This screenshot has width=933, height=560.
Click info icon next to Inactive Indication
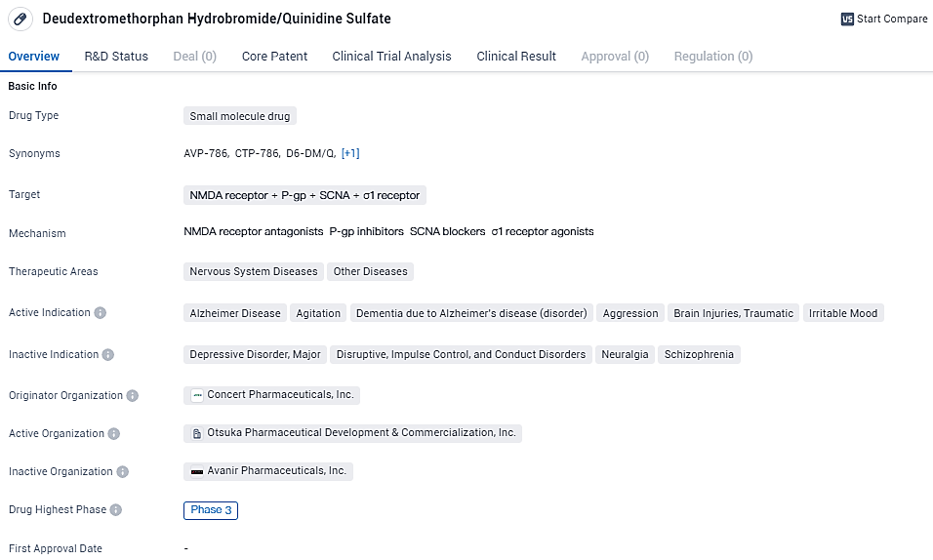pyautogui.click(x=108, y=355)
